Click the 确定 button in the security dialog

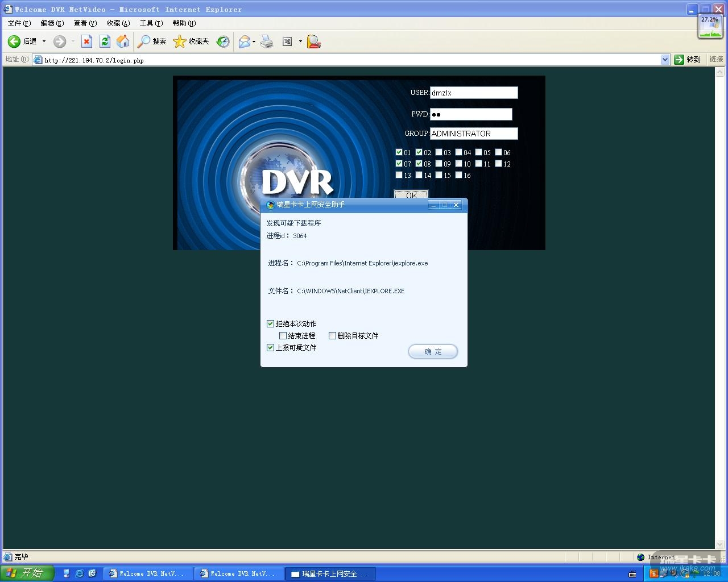[433, 352]
